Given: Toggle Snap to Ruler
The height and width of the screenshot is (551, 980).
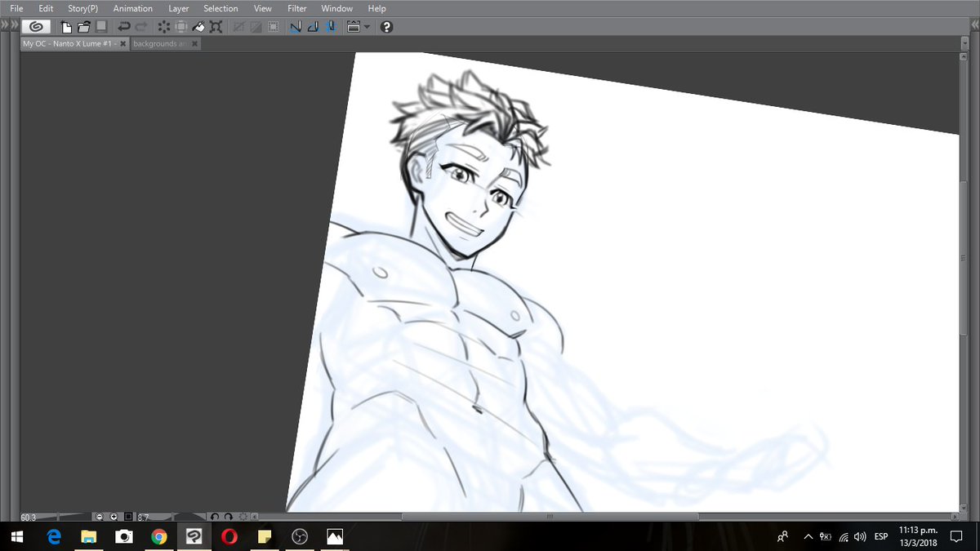Looking at the screenshot, I should (x=296, y=26).
